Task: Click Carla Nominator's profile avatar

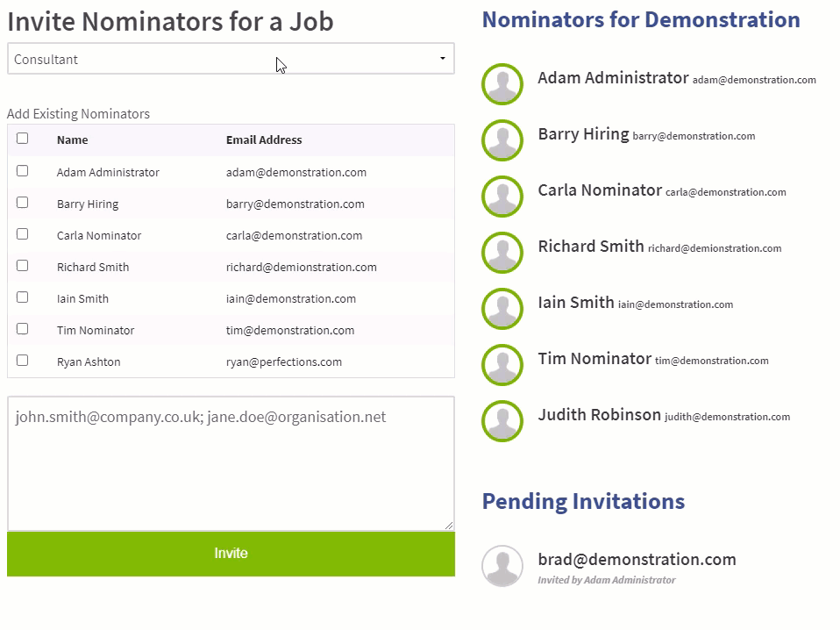Action: (x=502, y=197)
